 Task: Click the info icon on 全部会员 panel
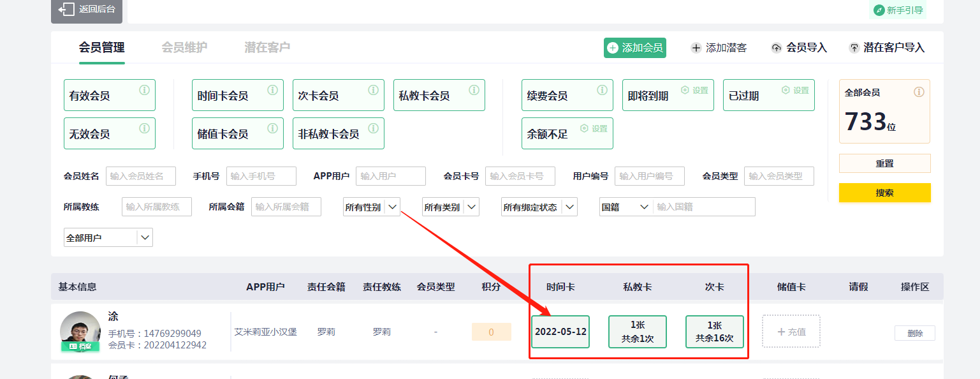tap(919, 92)
